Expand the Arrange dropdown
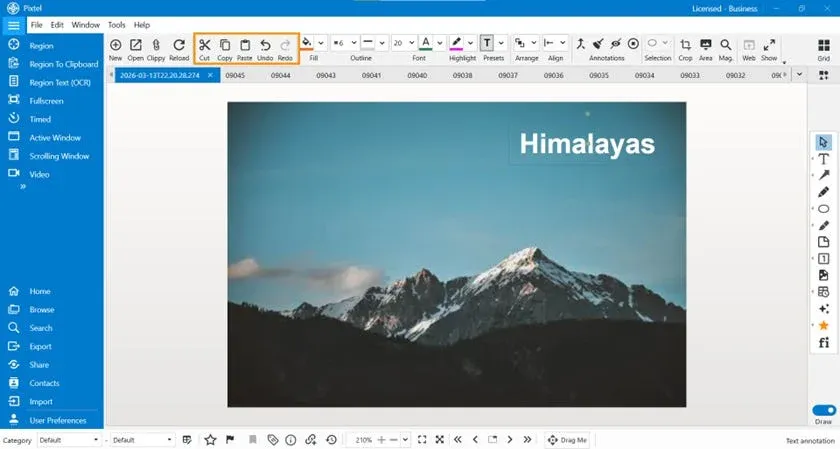The width and height of the screenshot is (840, 449). [534, 43]
